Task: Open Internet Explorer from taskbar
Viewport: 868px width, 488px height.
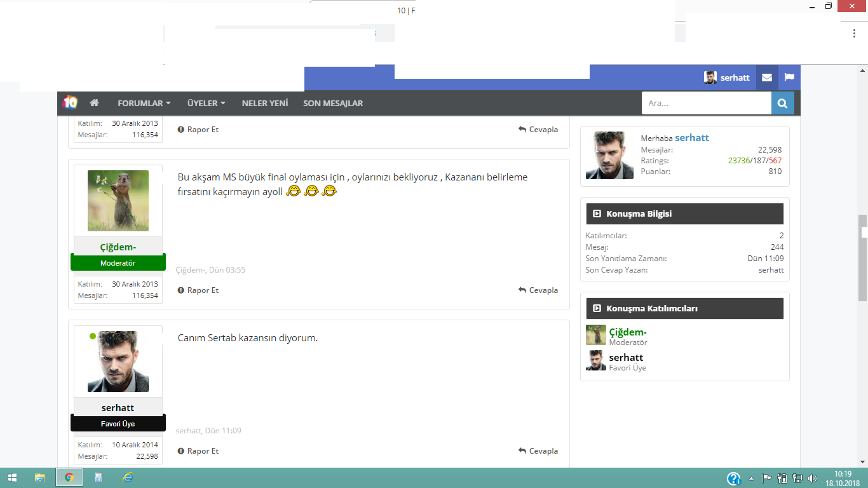Action: click(x=128, y=478)
